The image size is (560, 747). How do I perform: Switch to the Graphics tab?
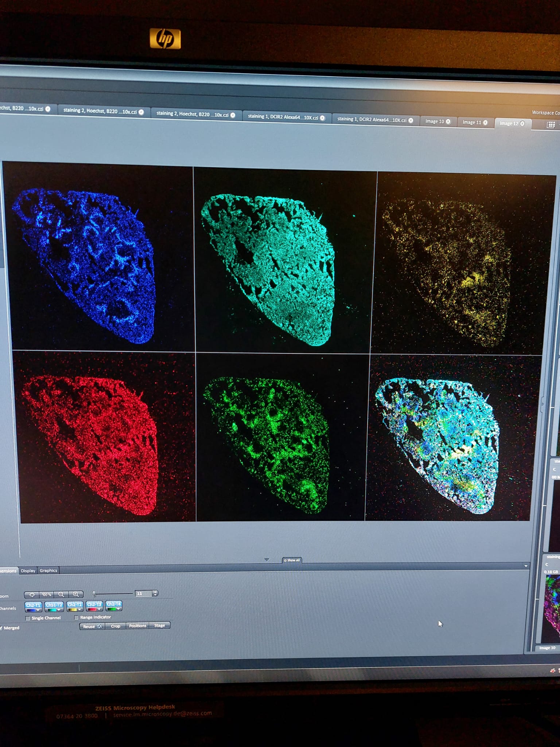(48, 570)
